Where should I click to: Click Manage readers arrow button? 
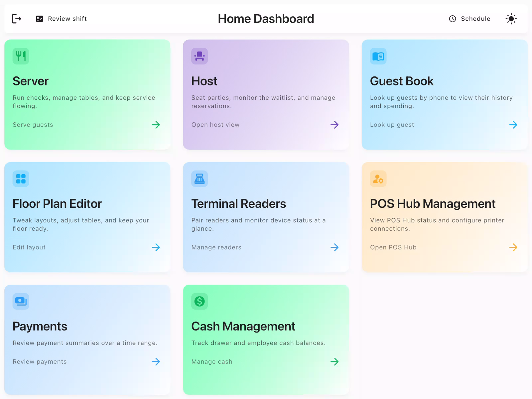[x=335, y=247]
